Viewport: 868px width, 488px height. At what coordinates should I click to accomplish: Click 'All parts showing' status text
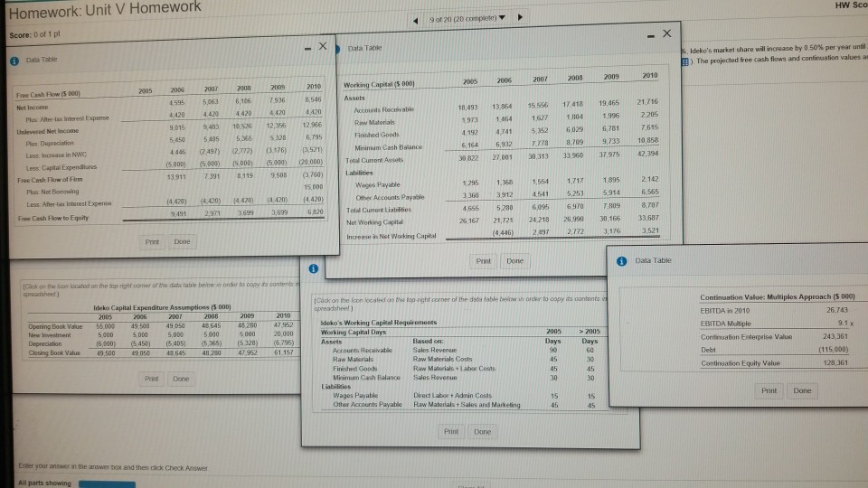click(45, 483)
